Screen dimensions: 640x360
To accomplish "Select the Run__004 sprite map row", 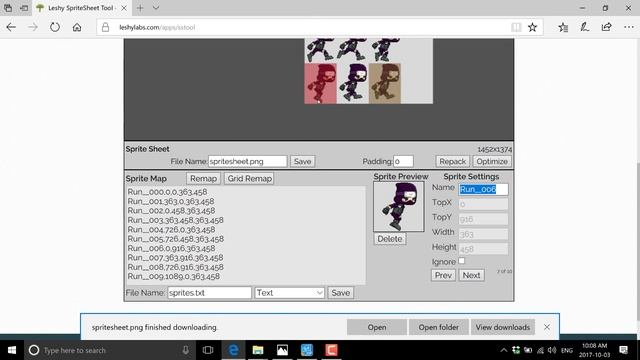I will (x=171, y=229).
